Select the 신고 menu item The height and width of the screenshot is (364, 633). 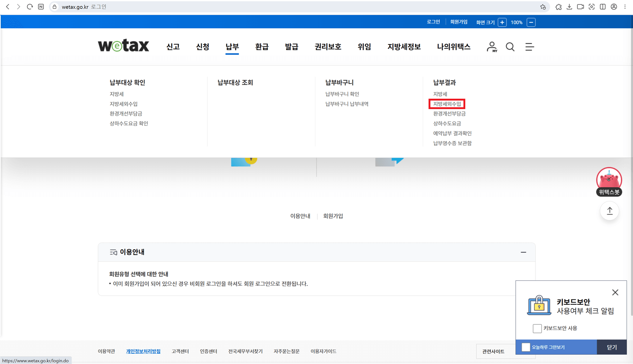pyautogui.click(x=173, y=47)
